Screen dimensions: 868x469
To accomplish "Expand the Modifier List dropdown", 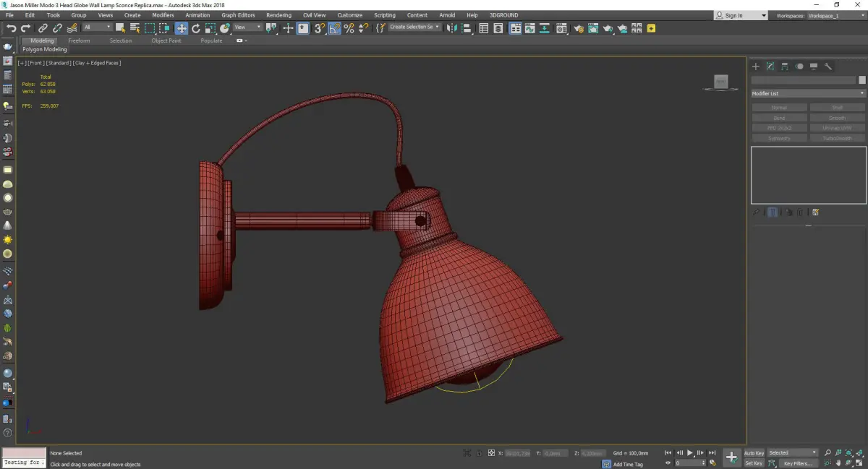I will [808, 93].
